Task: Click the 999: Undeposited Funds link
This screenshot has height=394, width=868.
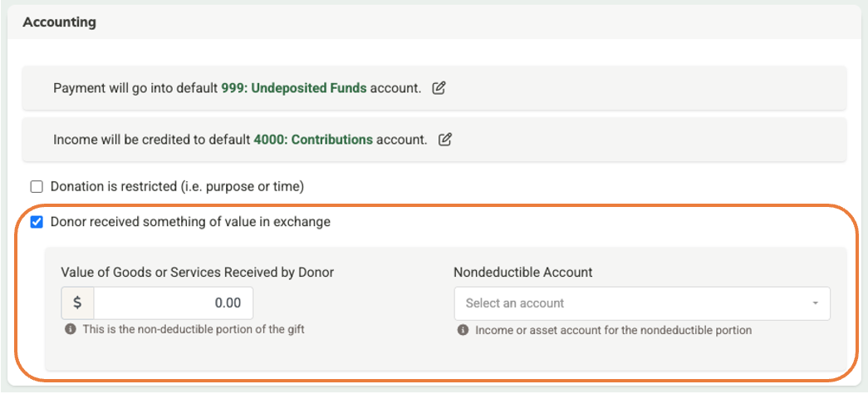Action: pos(293,88)
